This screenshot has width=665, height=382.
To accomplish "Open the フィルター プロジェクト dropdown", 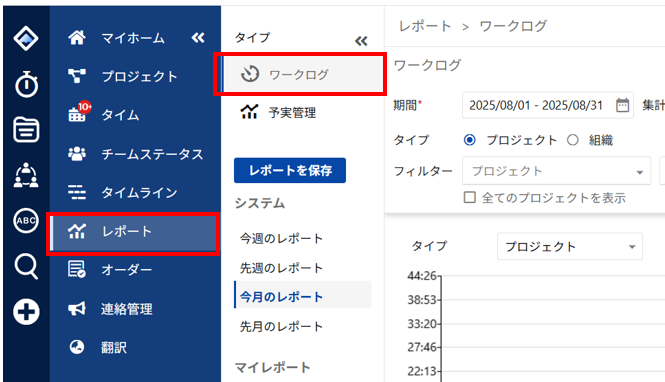I will pyautogui.click(x=556, y=171).
